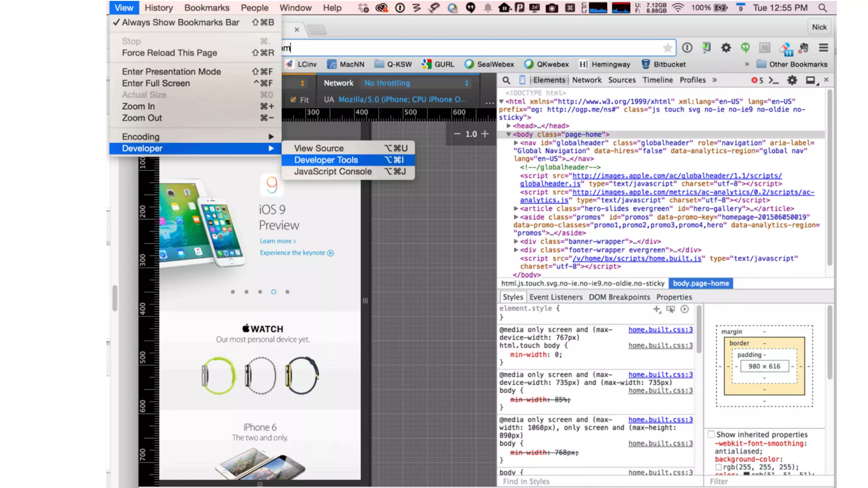Check Show inherited properties checkbox
Image resolution: width=868 pixels, height=488 pixels.
coord(711,434)
